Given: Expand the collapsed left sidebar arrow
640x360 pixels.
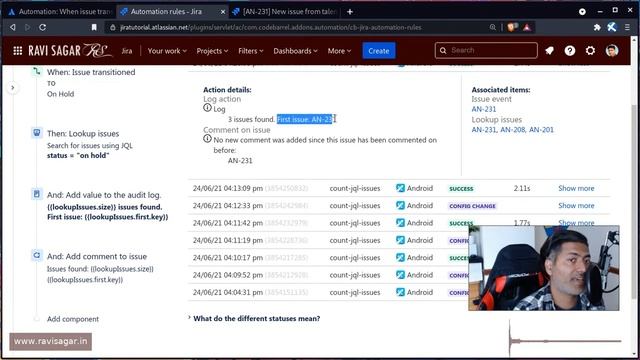Looking at the screenshot, I should 13,87.
